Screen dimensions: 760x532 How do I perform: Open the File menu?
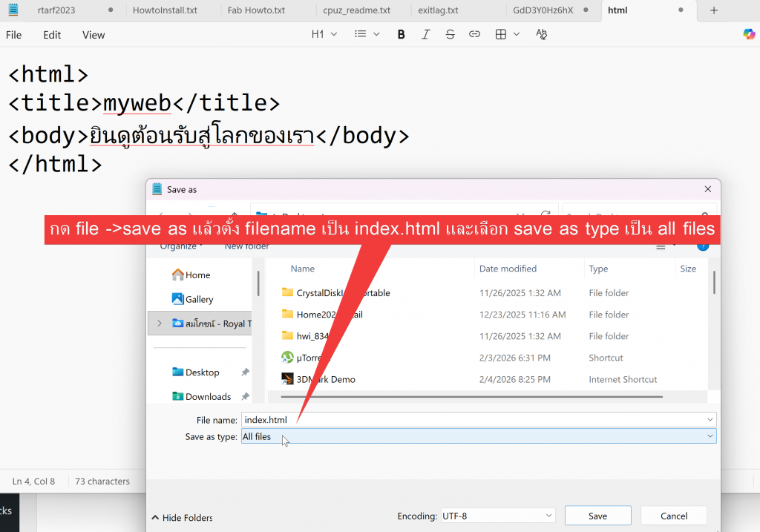(14, 35)
